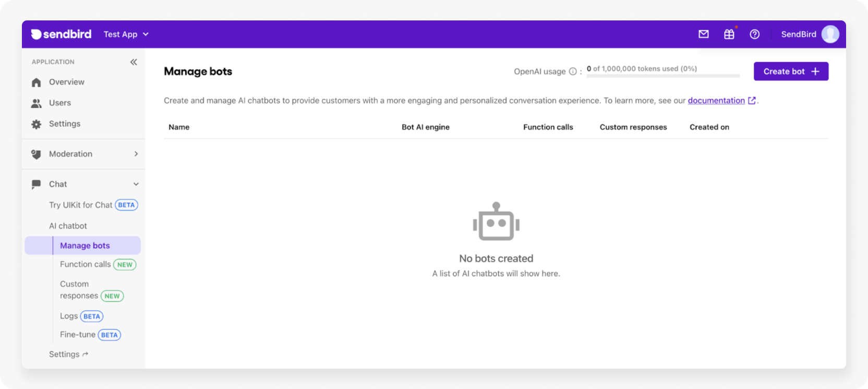Screen dimensions: 868x389
Task: Click the Users people icon
Action: click(37, 103)
